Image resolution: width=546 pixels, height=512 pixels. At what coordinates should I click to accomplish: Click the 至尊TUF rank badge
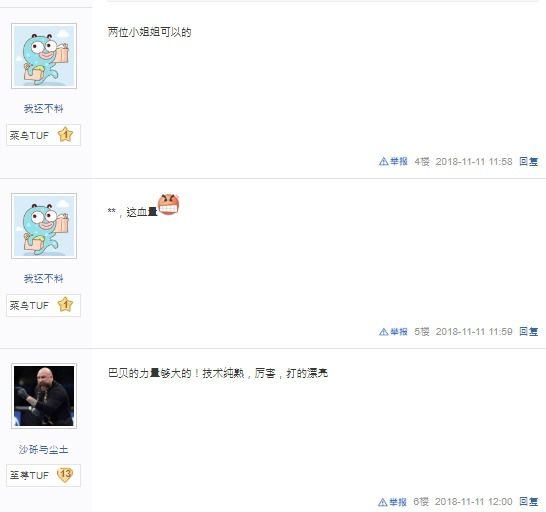pos(44,475)
